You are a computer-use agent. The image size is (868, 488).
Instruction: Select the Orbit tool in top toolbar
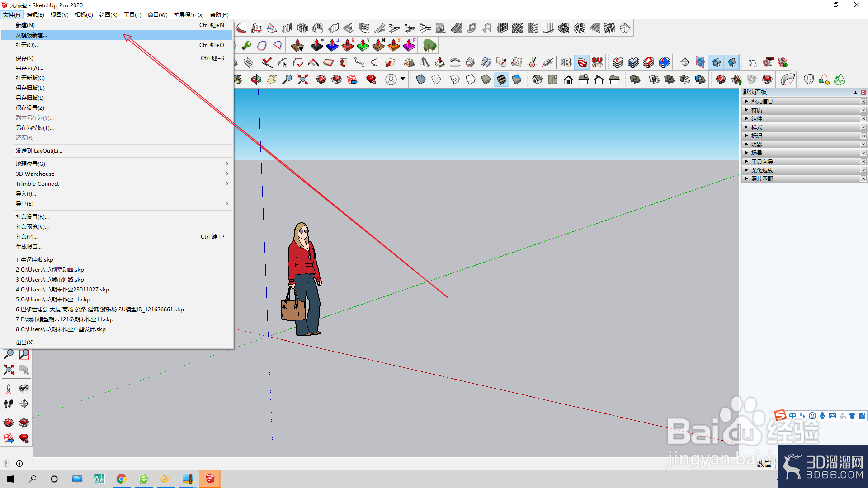(256, 80)
